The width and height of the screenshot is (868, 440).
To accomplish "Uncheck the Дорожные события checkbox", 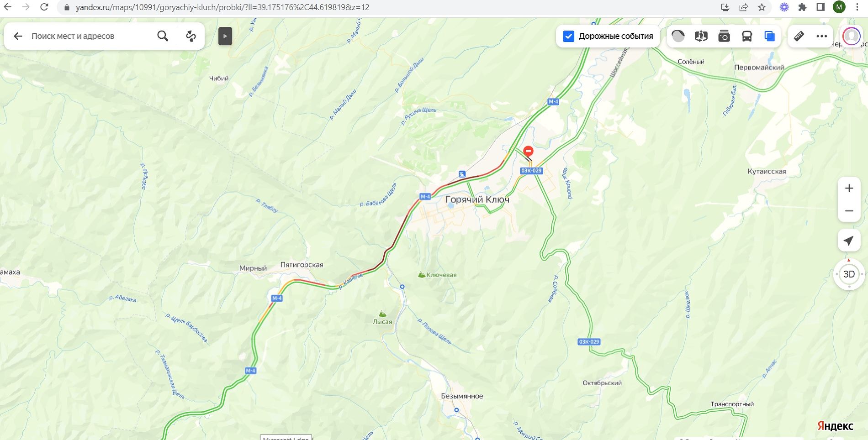I will [568, 36].
